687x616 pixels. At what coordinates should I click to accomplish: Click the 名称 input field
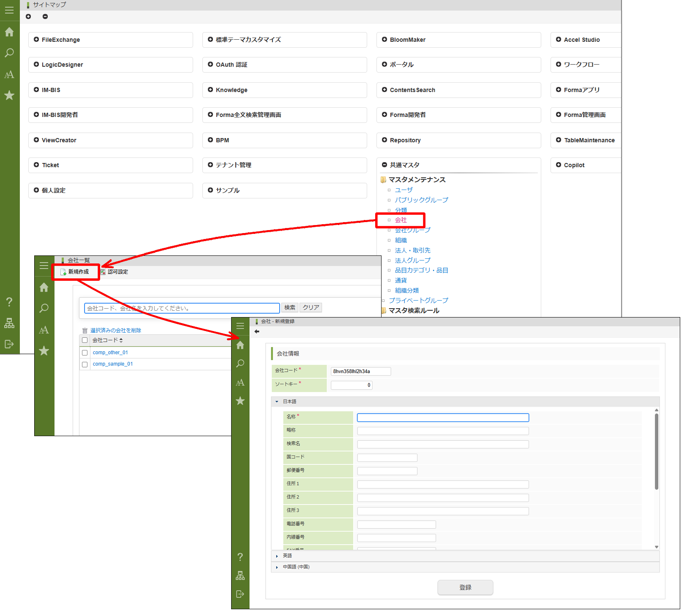[x=443, y=418]
